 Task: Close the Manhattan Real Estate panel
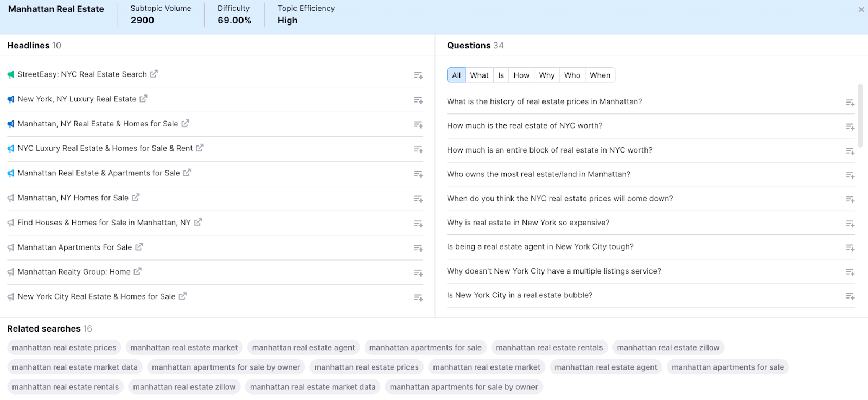click(x=861, y=9)
